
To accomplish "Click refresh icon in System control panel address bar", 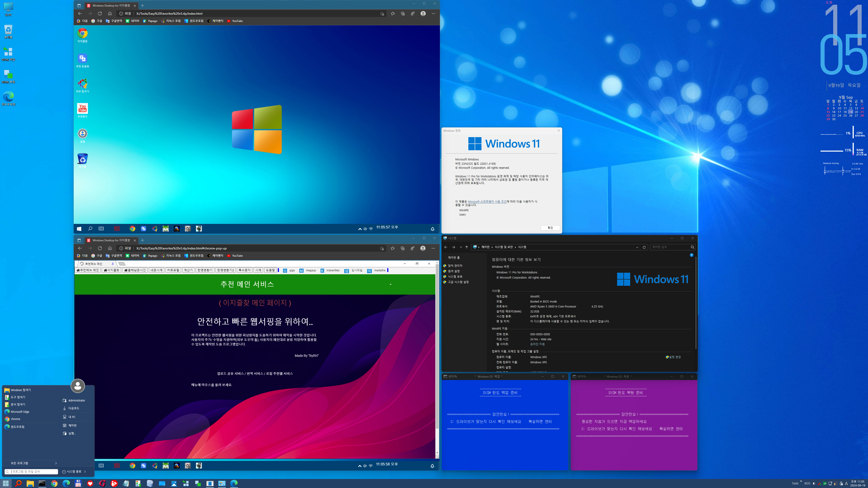I will [x=644, y=247].
